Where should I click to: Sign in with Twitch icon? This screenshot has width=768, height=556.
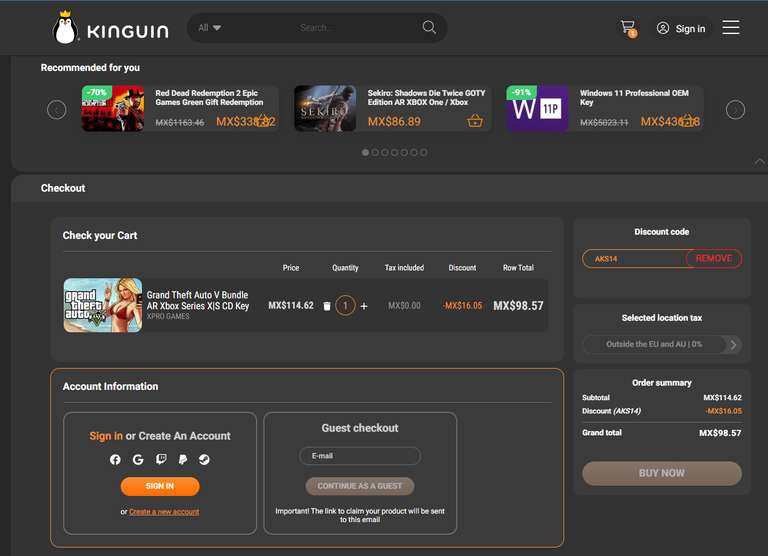(161, 459)
